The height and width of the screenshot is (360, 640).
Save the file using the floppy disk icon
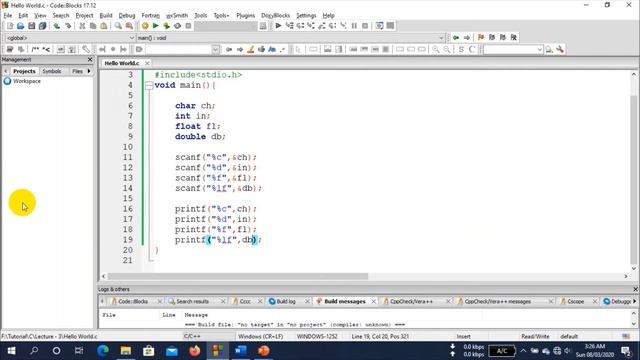(x=31, y=26)
